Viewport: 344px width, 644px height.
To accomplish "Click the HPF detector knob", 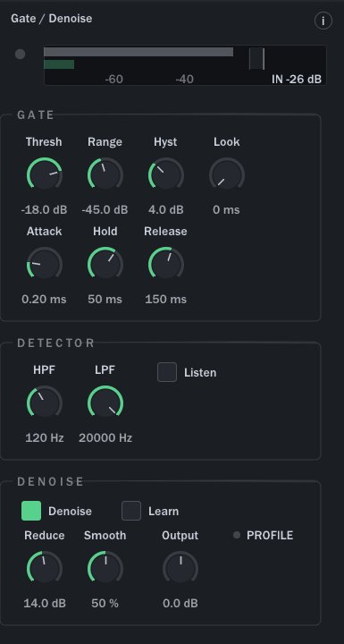I will [x=45, y=402].
